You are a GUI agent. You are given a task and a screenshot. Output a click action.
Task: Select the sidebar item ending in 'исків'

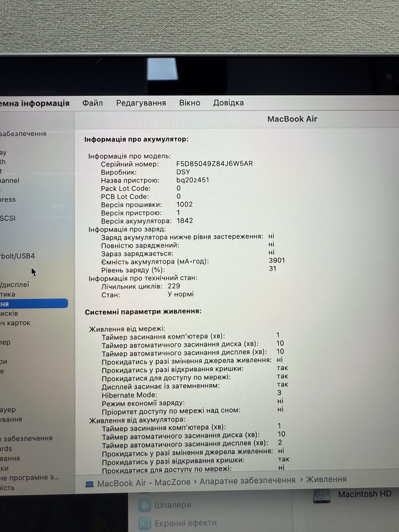(x=9, y=313)
